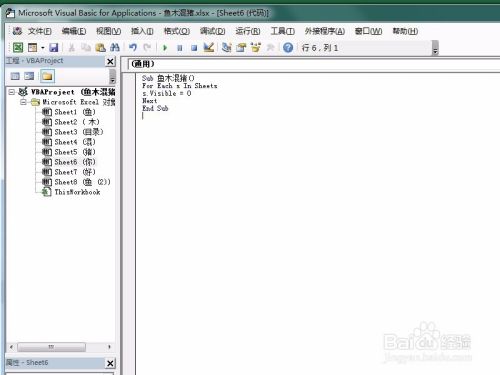500x375 pixels.
Task: Open the (通用) object dropdown
Action: pyautogui.click(x=314, y=64)
